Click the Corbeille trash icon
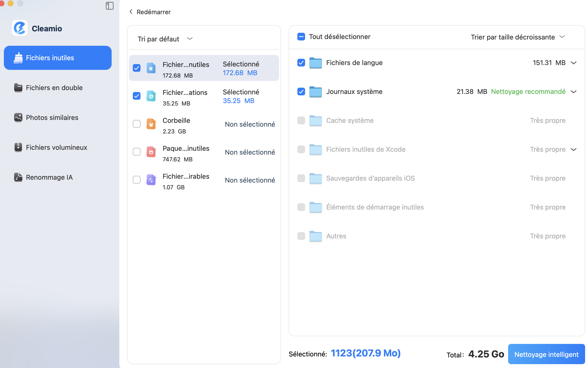Image resolution: width=588 pixels, height=368 pixels. pos(151,124)
